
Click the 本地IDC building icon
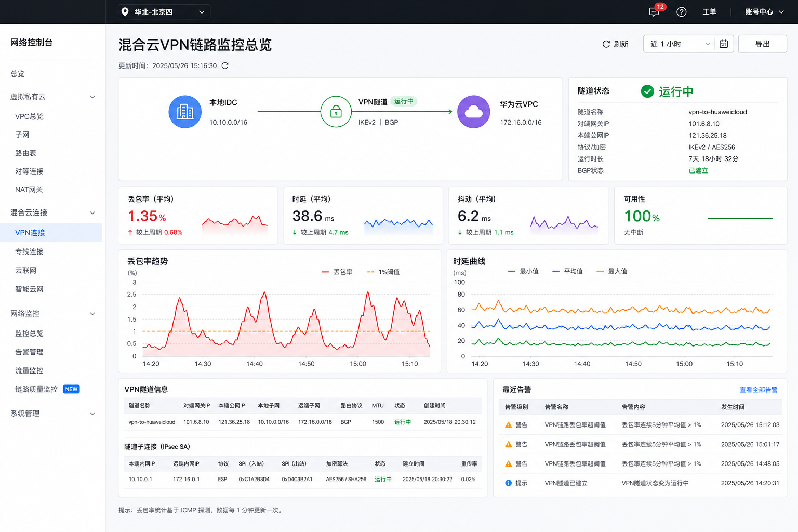pyautogui.click(x=185, y=112)
